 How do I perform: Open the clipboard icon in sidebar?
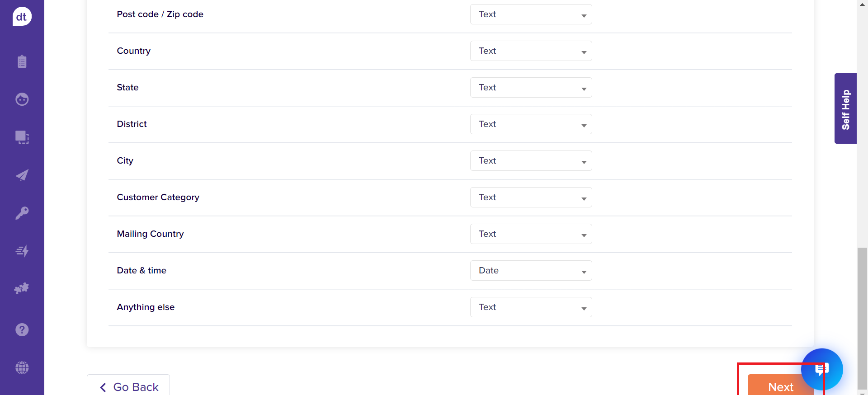click(x=22, y=61)
